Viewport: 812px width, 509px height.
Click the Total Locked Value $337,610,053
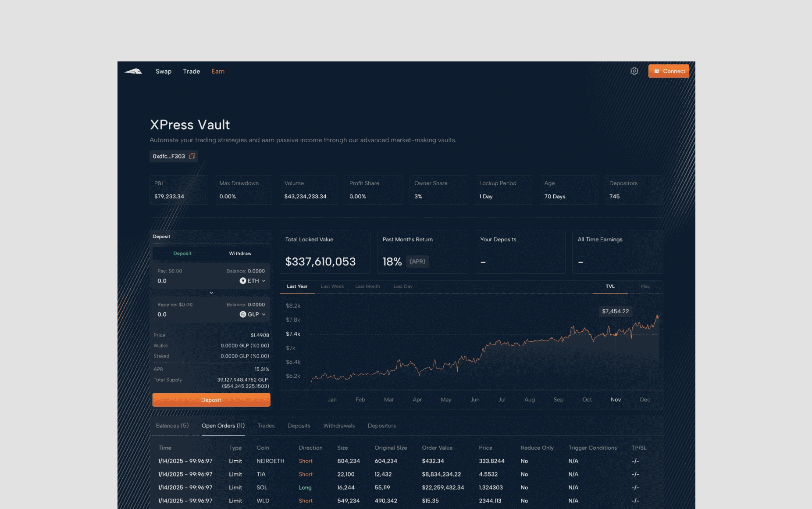pos(321,262)
